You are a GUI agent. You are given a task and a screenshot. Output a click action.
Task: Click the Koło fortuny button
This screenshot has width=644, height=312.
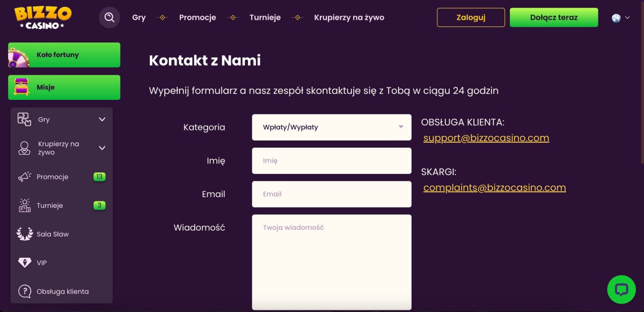pos(64,55)
